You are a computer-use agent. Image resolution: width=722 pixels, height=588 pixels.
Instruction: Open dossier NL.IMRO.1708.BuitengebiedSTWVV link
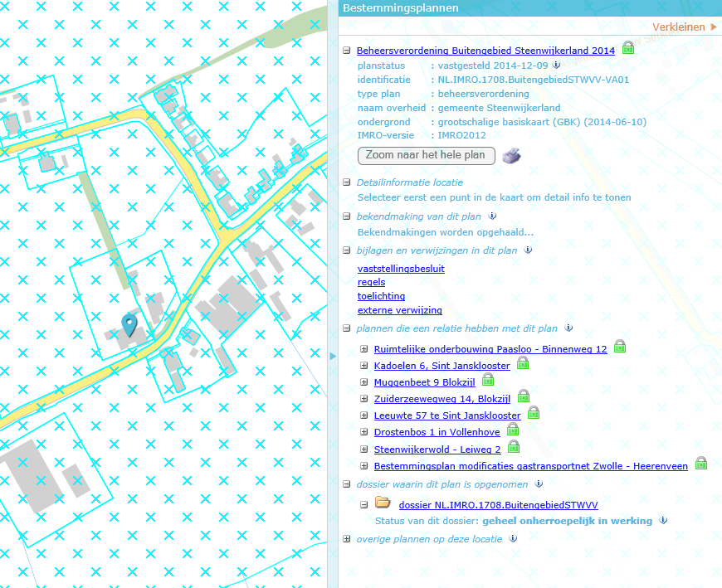pos(498,505)
